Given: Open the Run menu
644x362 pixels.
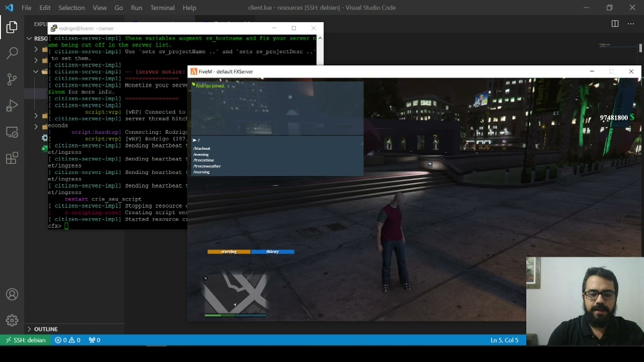Looking at the screenshot, I should pos(136,8).
